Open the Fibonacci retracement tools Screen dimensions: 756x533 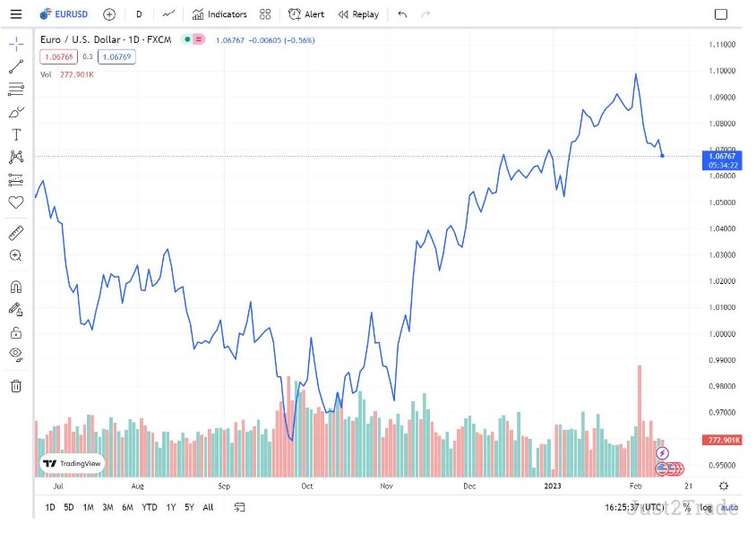point(16,89)
